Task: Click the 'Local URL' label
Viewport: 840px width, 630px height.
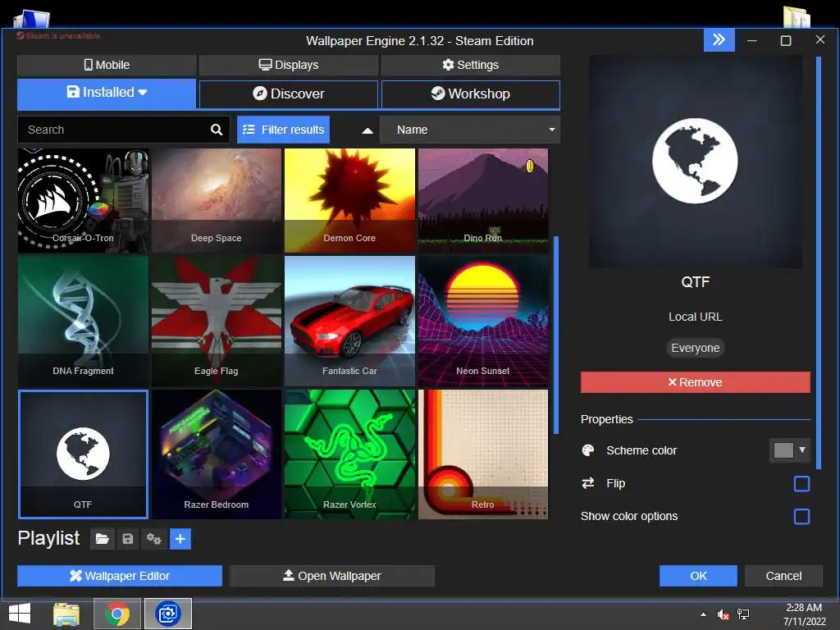Action: [x=696, y=317]
